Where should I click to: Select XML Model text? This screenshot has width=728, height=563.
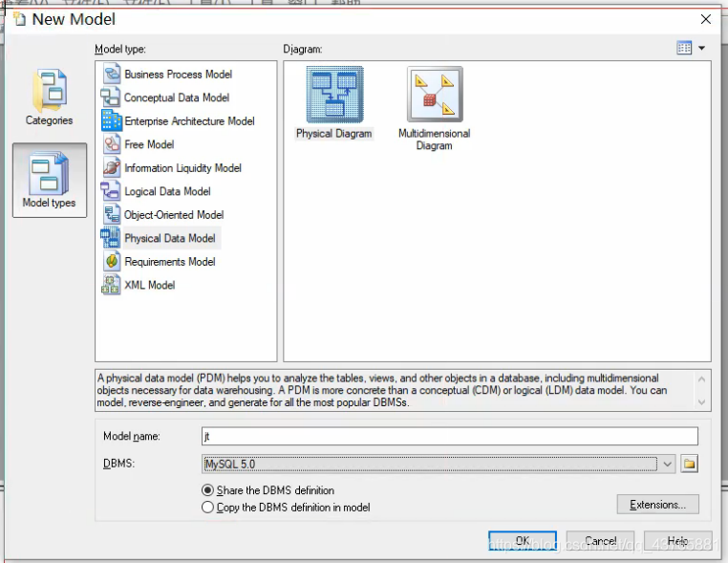click(x=149, y=285)
